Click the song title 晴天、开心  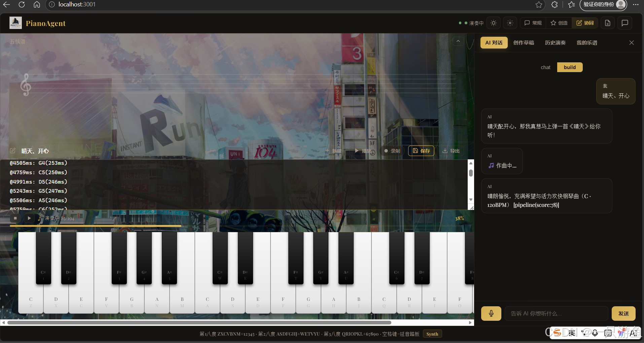coord(35,151)
